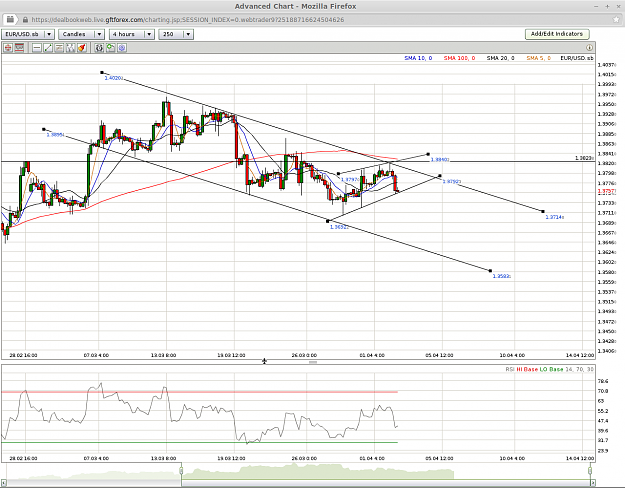Bookmark page with Firefox star icon
Viewport: 625px width, 488px height.
click(x=617, y=20)
